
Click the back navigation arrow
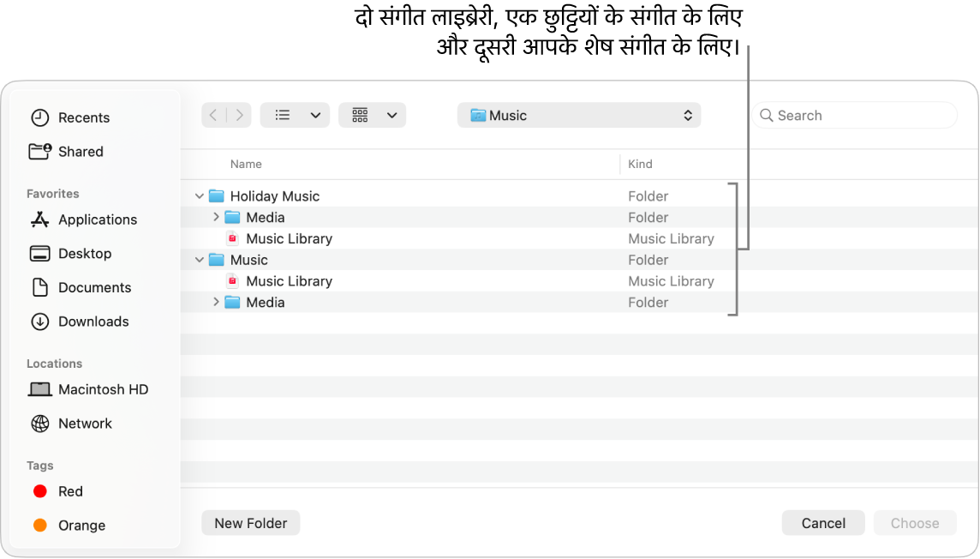pyautogui.click(x=213, y=115)
